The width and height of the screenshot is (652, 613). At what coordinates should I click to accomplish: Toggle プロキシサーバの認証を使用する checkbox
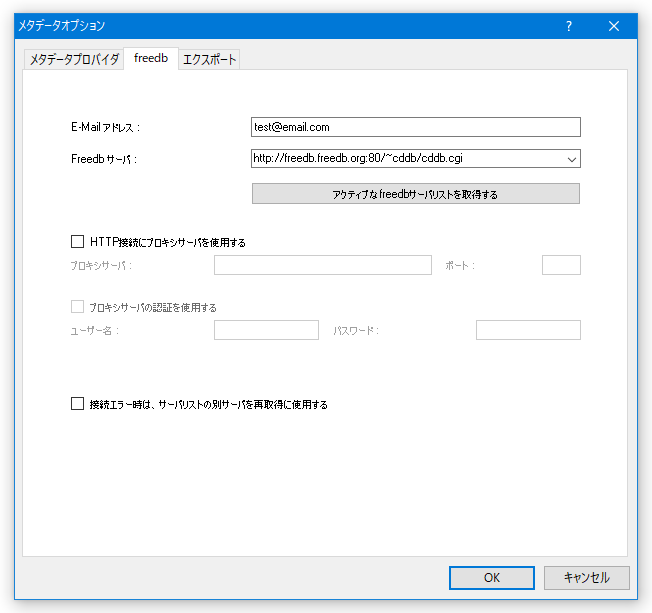click(x=77, y=307)
